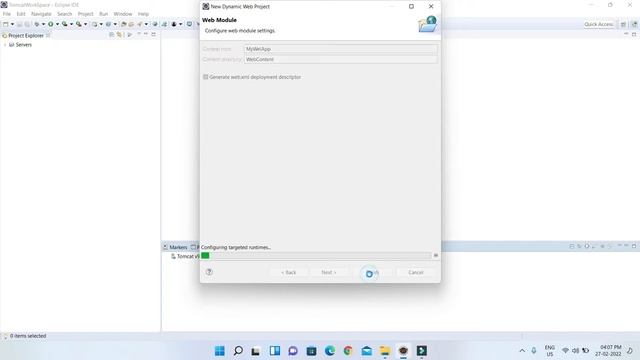Image resolution: width=640 pixels, height=360 pixels.
Task: Click the Quick Access search field
Action: coord(598,24)
